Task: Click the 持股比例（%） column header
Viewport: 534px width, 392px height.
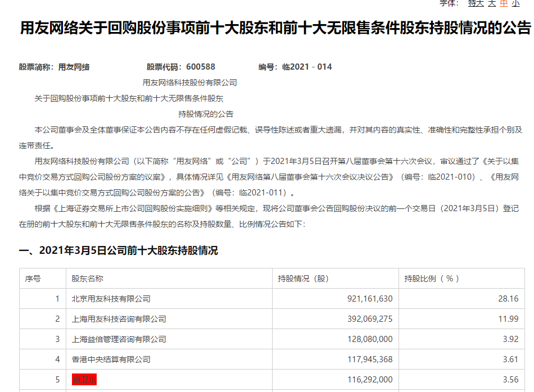Action: tap(432, 279)
